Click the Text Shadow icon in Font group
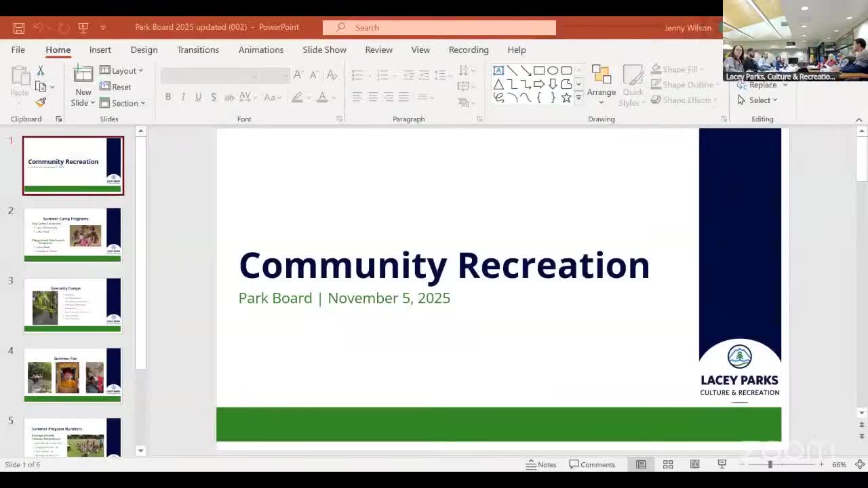The width and height of the screenshot is (868, 488). click(214, 97)
